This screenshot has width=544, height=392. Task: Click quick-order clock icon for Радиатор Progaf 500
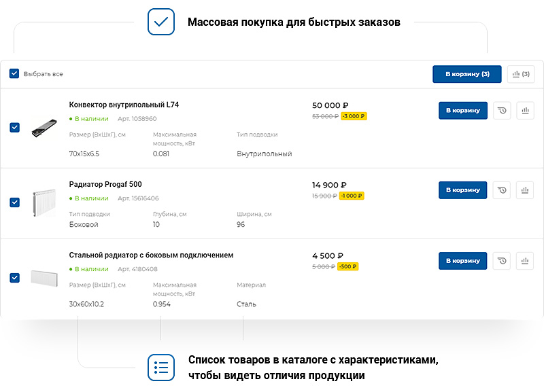pyautogui.click(x=501, y=190)
